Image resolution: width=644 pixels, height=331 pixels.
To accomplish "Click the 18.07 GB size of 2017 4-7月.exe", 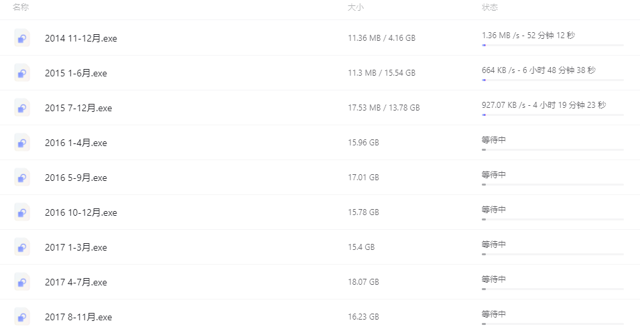I will (363, 282).
